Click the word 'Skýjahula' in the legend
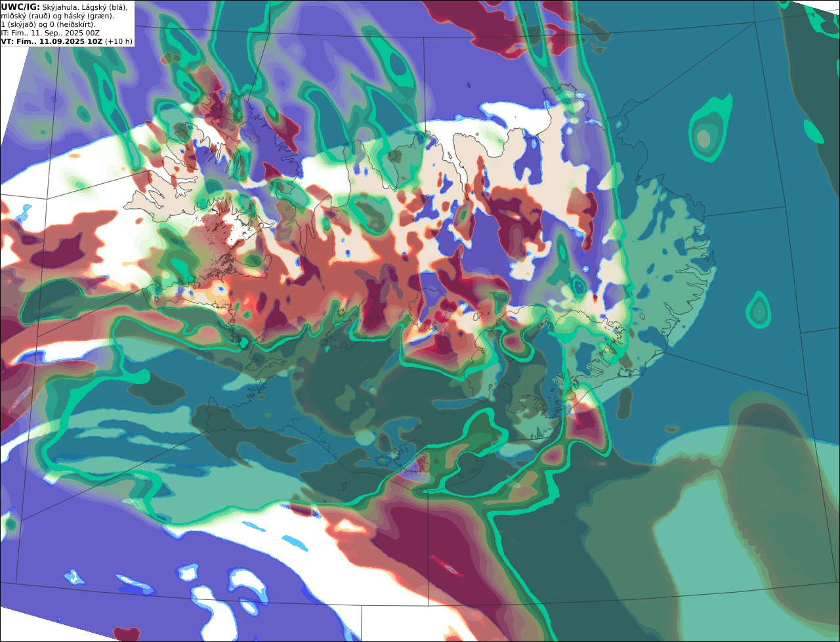Viewport: 840px width, 642px height. coord(60,8)
